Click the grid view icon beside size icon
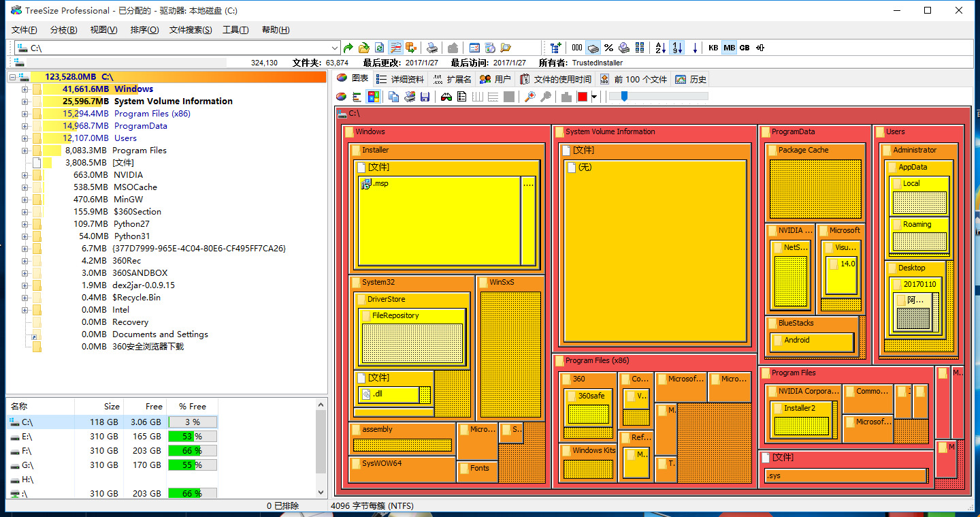980x517 pixels. tap(640, 48)
